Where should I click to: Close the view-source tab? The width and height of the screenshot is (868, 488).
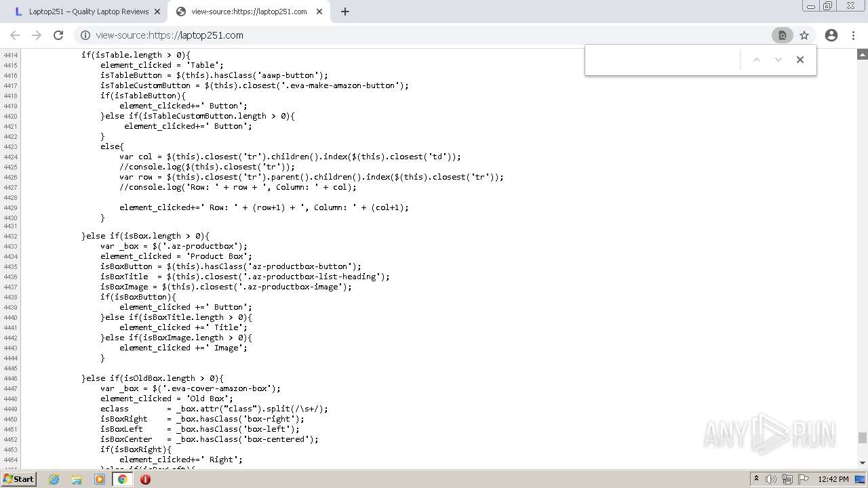319,12
